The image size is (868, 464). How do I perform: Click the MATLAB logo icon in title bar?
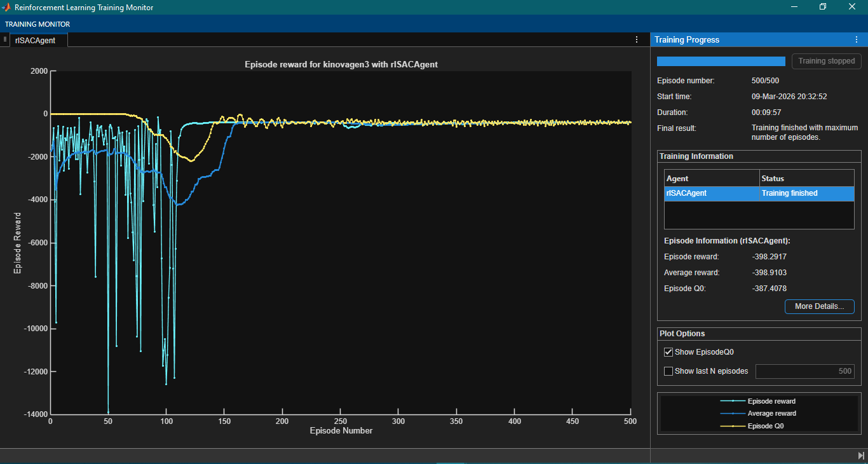pos(6,7)
